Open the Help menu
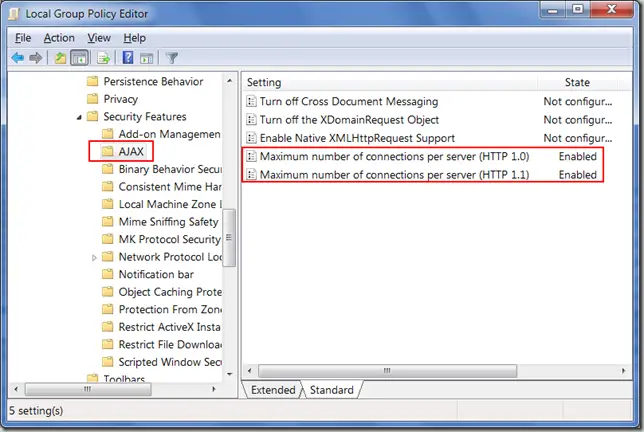644x432 pixels. click(x=135, y=38)
